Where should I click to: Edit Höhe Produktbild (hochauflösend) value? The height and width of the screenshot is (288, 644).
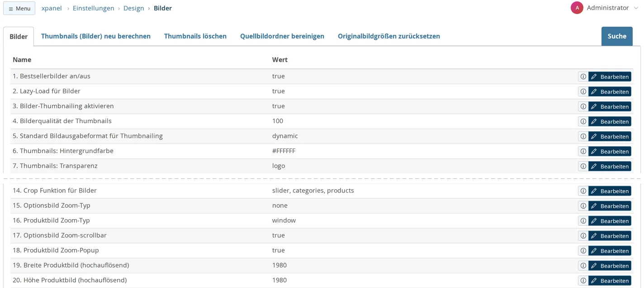pyautogui.click(x=610, y=281)
